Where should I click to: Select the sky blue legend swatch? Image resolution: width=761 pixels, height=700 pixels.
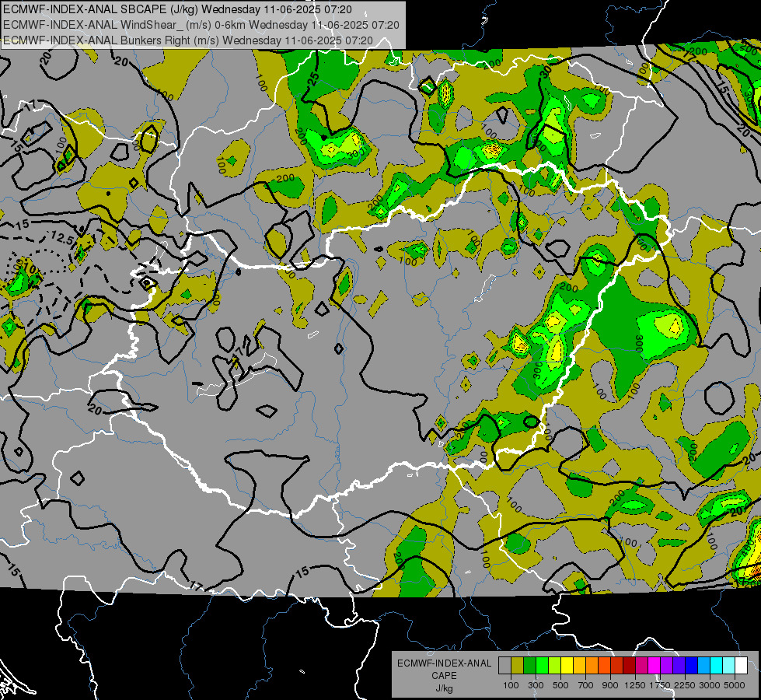(703, 665)
